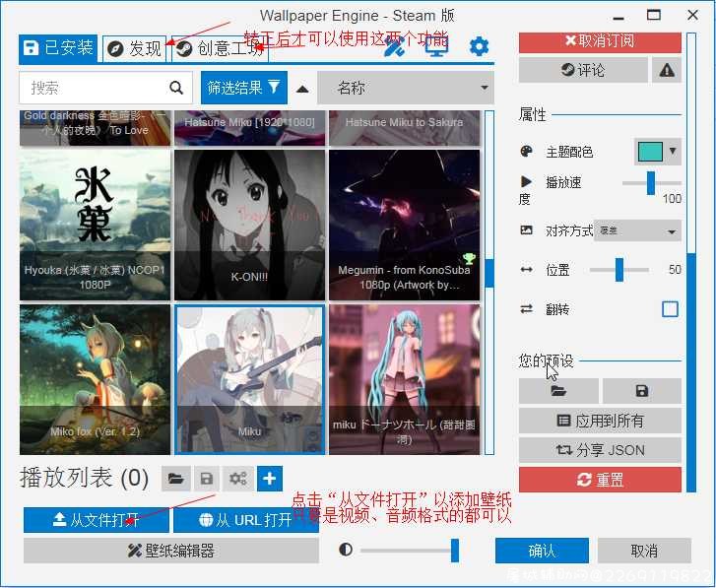Select the Megumin KonoSuba wallpaper
Screen dimensions: 716x588
tap(404, 225)
